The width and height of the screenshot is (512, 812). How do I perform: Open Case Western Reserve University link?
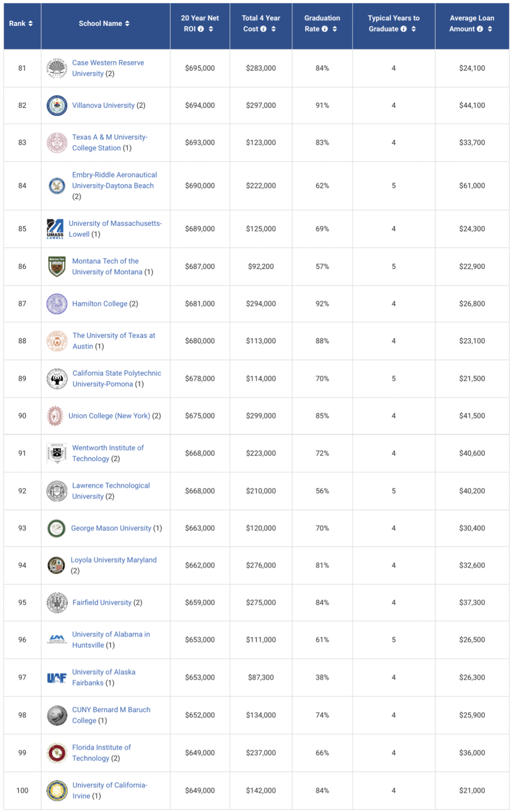[108, 68]
